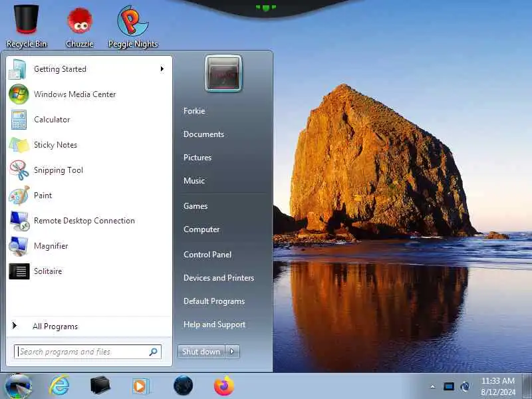Open the dark globe taskbar icon
This screenshot has height=399, width=532.
click(x=184, y=386)
